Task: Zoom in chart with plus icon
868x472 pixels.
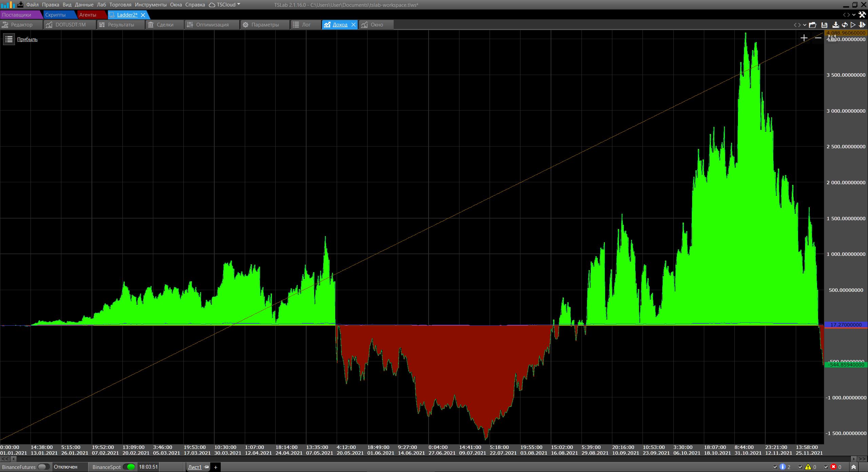Action: pos(804,38)
